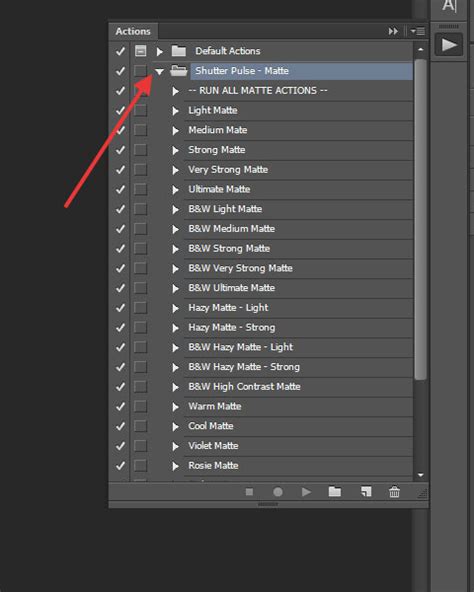Select the -- RUN ALL MATTE ACTIONS -- item
Screen dimensions: 474x592
(258, 91)
